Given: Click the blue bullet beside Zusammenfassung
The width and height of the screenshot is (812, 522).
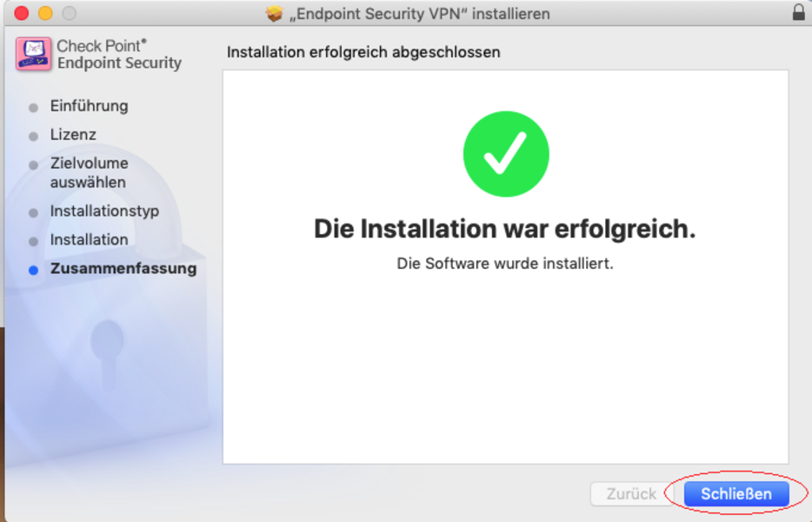Looking at the screenshot, I should pos(34,270).
